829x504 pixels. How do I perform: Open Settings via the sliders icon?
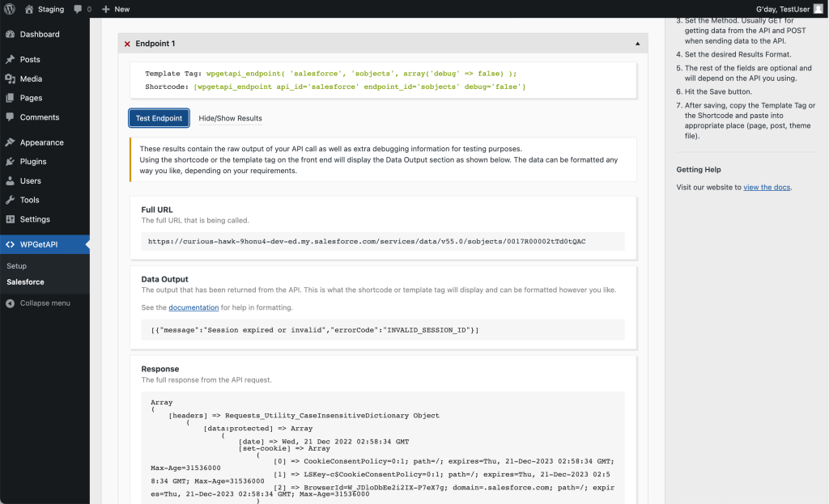[x=11, y=219]
